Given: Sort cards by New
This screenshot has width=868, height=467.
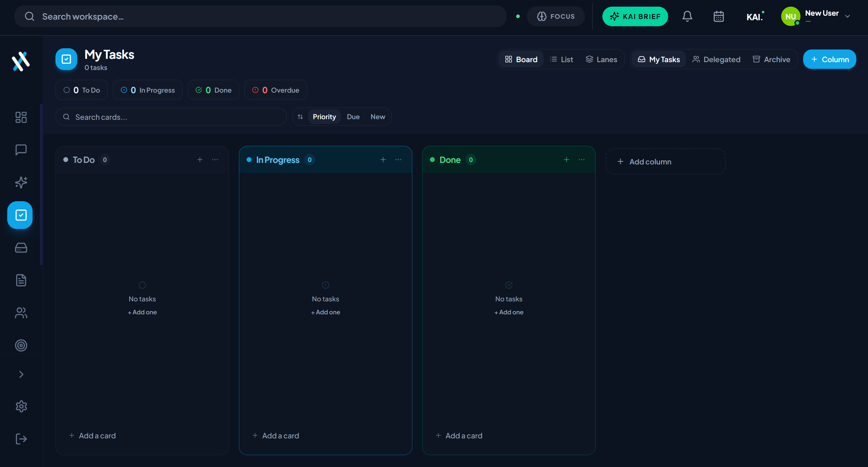Looking at the screenshot, I should 378,117.
